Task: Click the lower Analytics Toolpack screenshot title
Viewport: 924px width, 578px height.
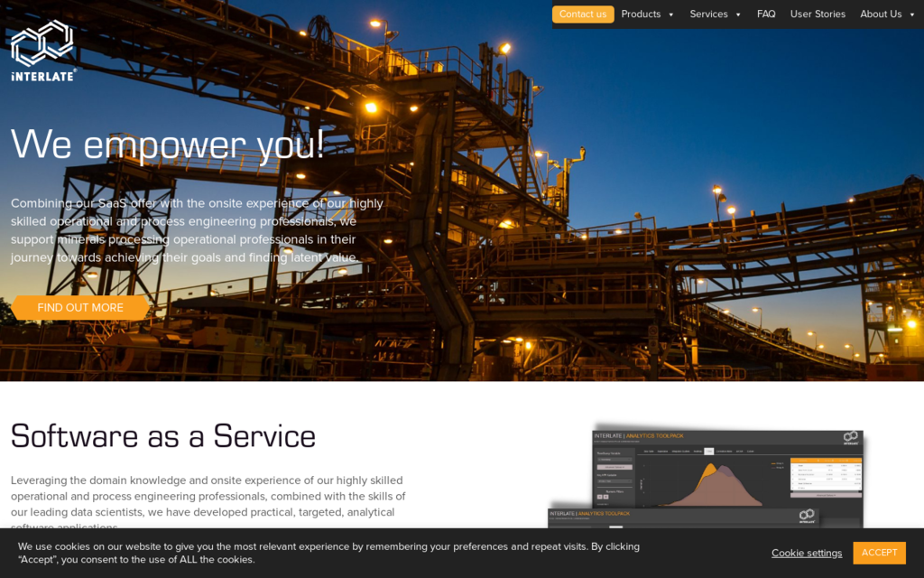Action: point(592,514)
